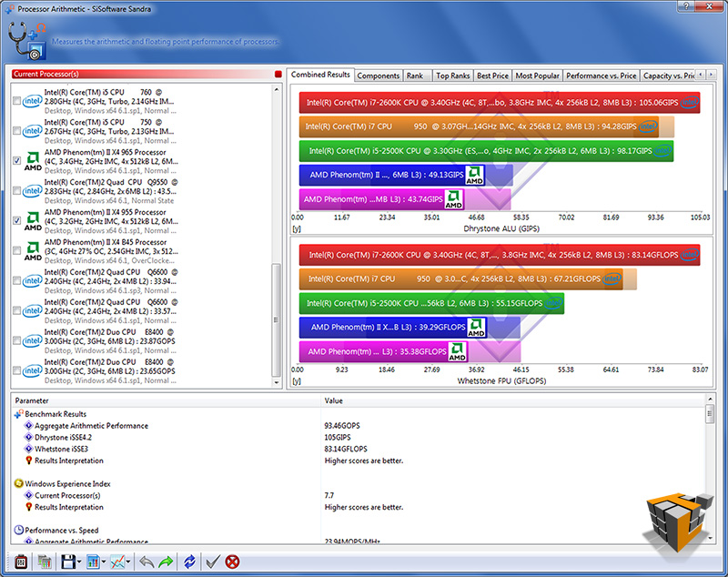Click parameter pane scrollbar up arrow

[710, 399]
